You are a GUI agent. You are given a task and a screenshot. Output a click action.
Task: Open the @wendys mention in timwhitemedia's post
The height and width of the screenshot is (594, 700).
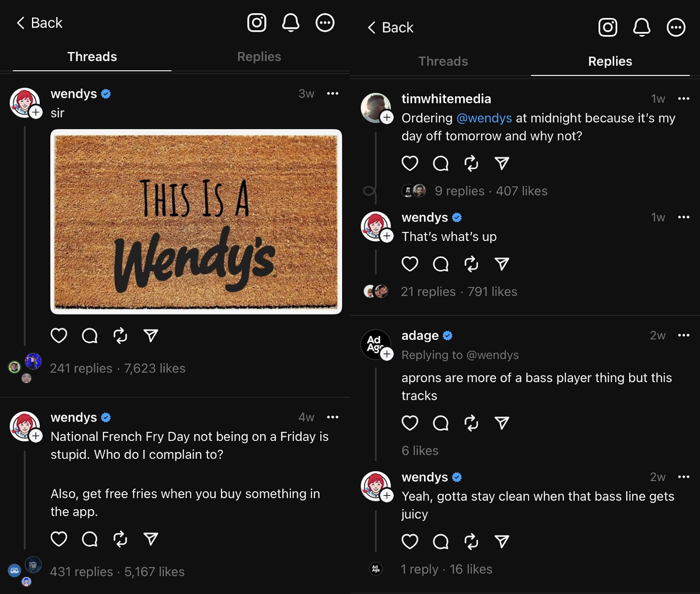click(x=484, y=118)
